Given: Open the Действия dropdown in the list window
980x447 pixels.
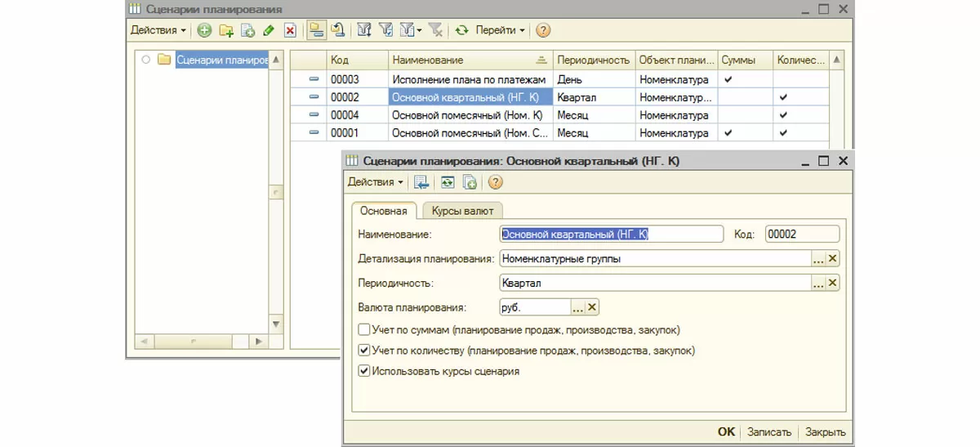Looking at the screenshot, I should pyautogui.click(x=158, y=30).
